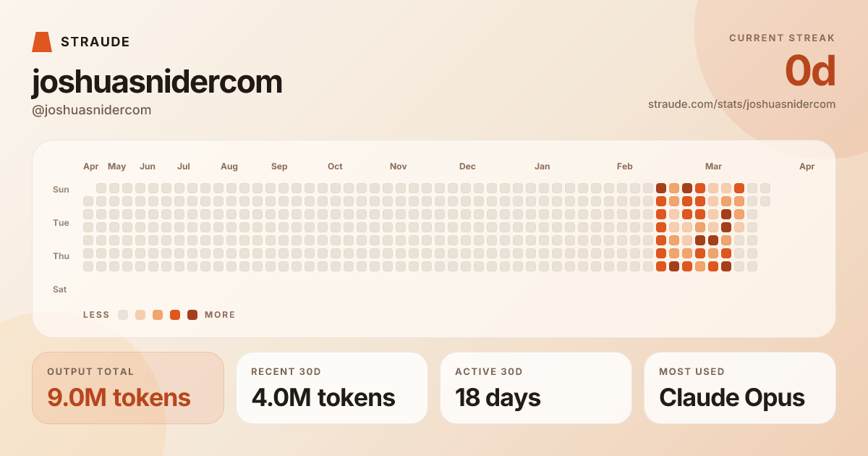
Task: Open the straude.com/stats/joshuasnidercom link
Action: tap(741, 104)
